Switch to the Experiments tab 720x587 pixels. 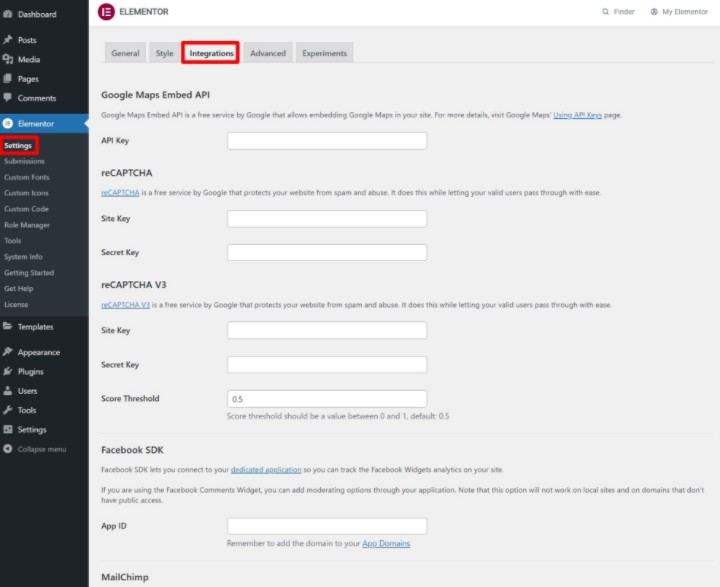coord(324,53)
